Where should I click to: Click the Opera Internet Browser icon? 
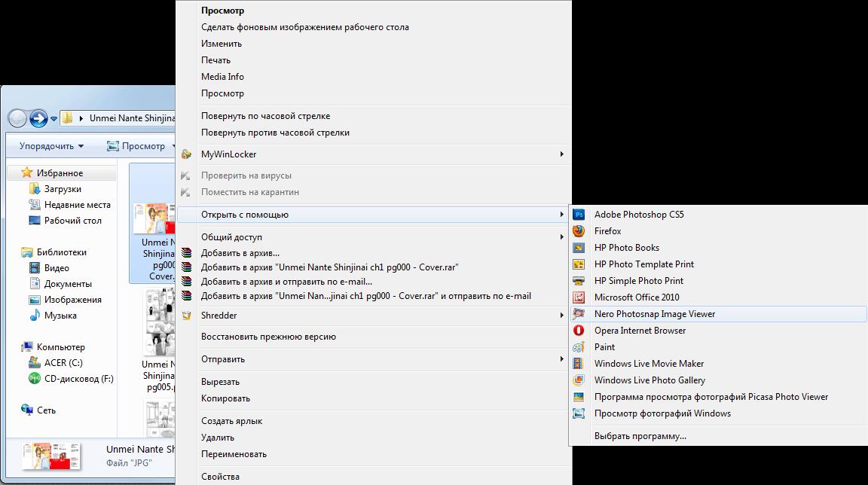(x=579, y=331)
